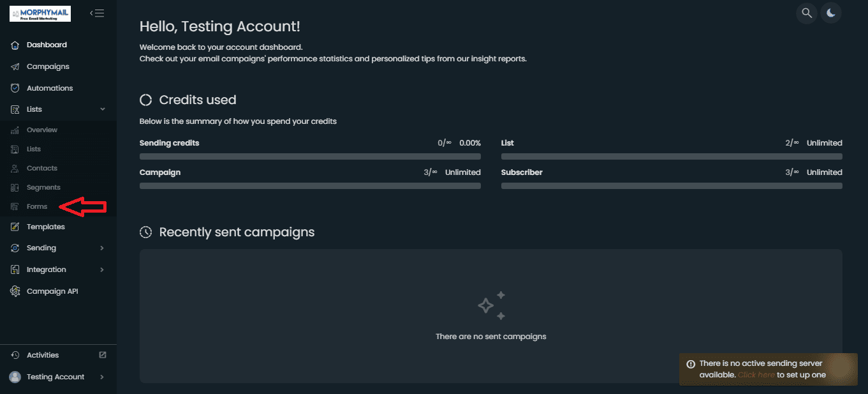Open Activities external link icon
The height and width of the screenshot is (394, 868).
103,355
